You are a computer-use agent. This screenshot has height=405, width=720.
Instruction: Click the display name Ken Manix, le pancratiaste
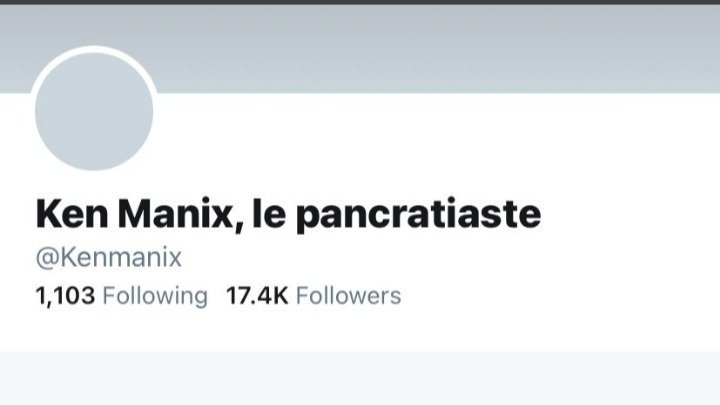[288, 214]
